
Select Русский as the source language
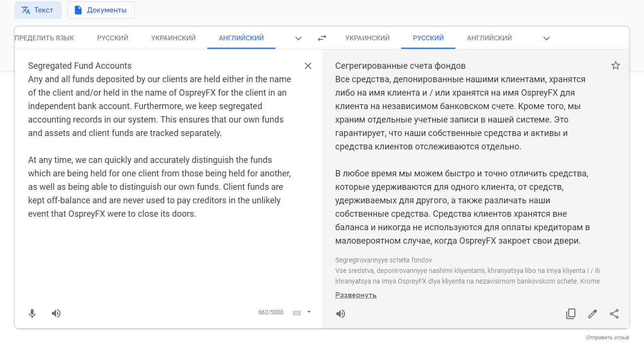point(112,38)
